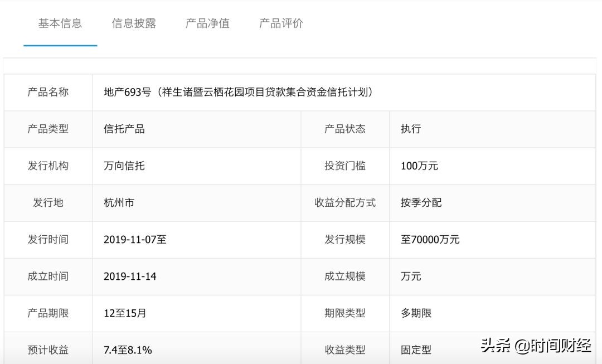
Task: Click the 产品名称 row label
Action: tap(48, 93)
